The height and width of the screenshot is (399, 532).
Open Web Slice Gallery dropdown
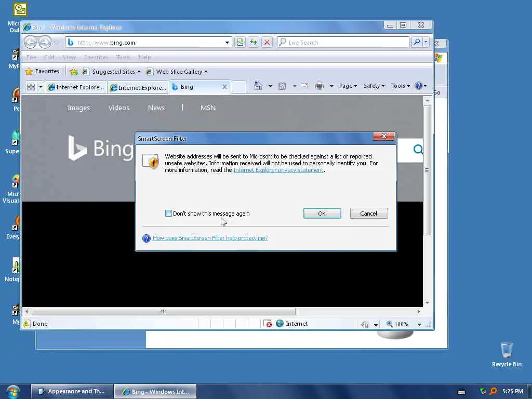coord(177,72)
